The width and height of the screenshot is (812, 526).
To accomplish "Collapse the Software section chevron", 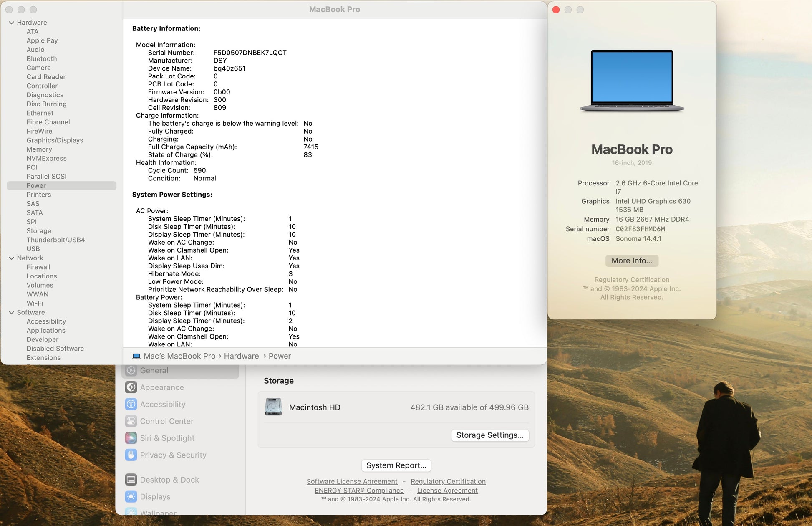I will pyautogui.click(x=11, y=312).
